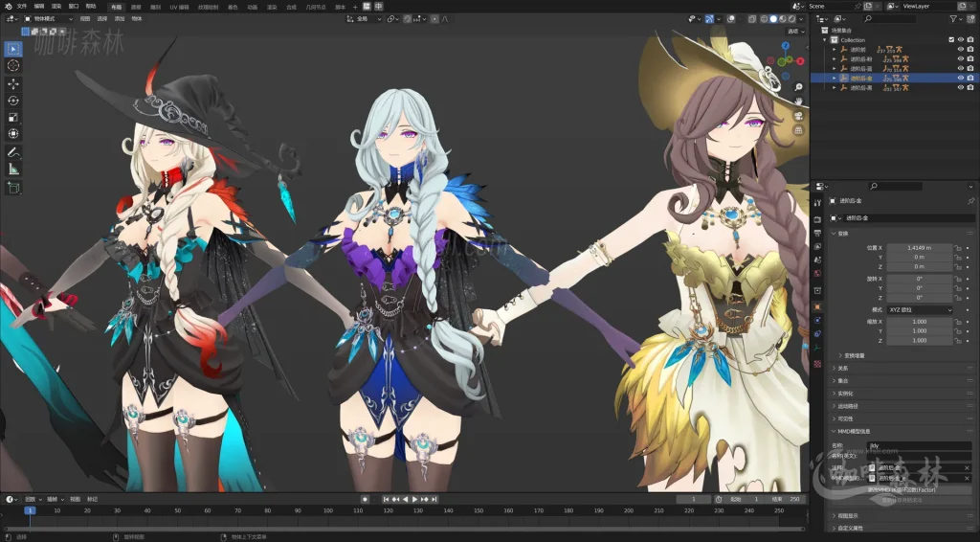This screenshot has width=980, height=542.
Task: Toggle snapping magnet in viewport header
Action: 408,19
